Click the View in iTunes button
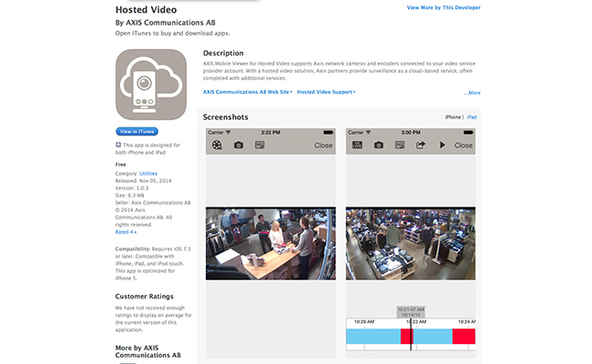592x364 pixels. click(137, 132)
